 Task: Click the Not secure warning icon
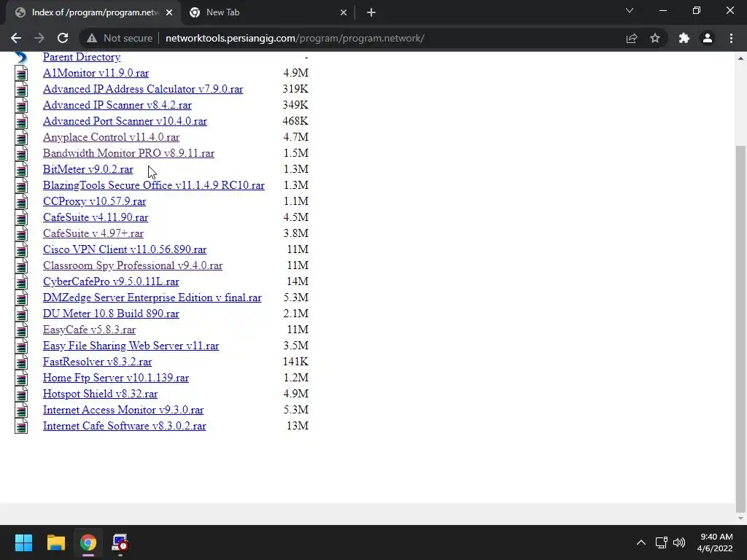tap(92, 38)
